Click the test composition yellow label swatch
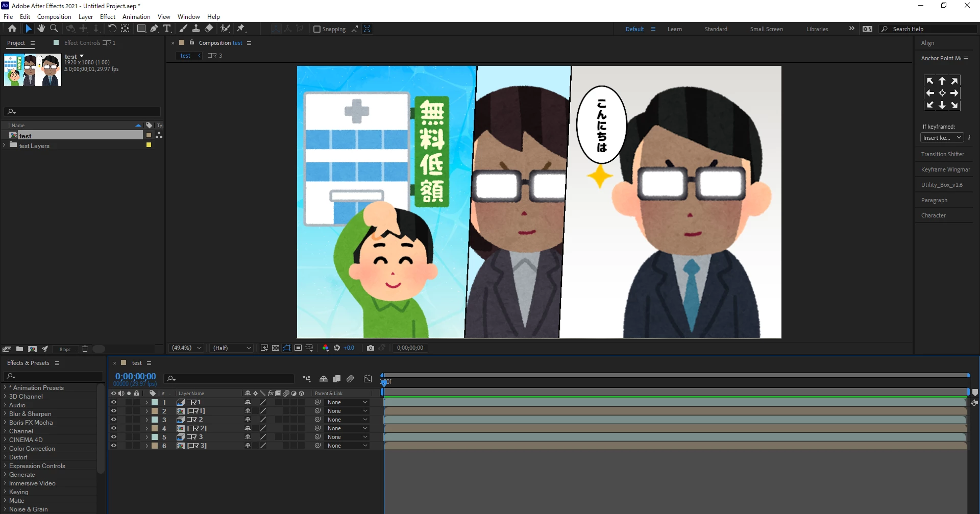The width and height of the screenshot is (980, 514). point(149,135)
